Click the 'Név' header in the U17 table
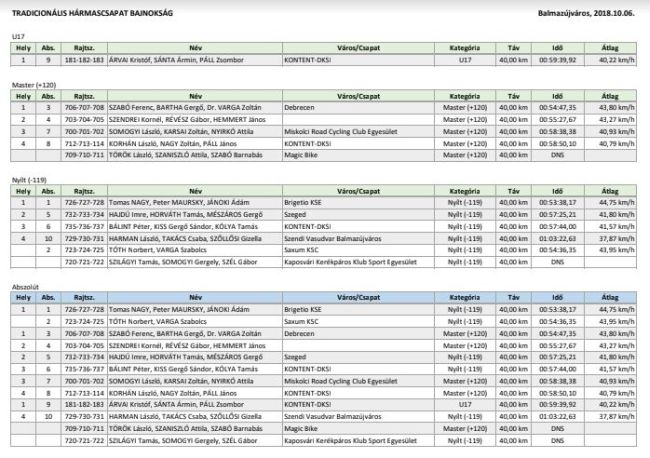Image resolution: width=650 pixels, height=458 pixels. (195, 48)
